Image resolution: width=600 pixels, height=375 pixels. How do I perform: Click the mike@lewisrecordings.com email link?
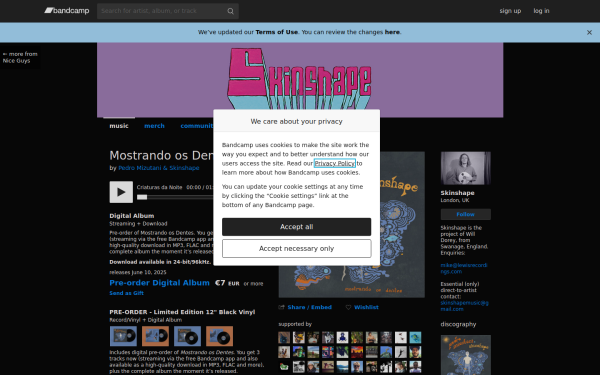point(464,268)
